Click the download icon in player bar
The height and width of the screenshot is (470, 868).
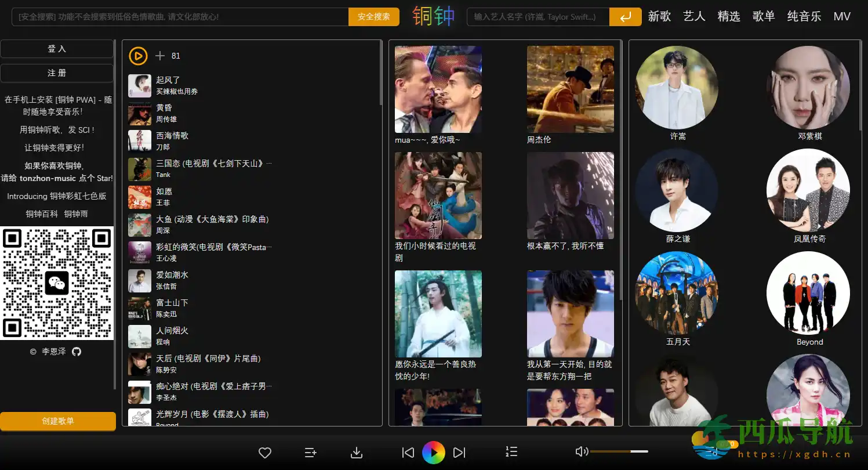tap(357, 453)
